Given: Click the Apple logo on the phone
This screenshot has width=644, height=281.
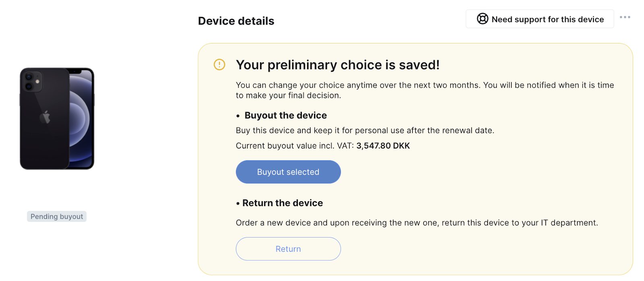Looking at the screenshot, I should point(45,116).
